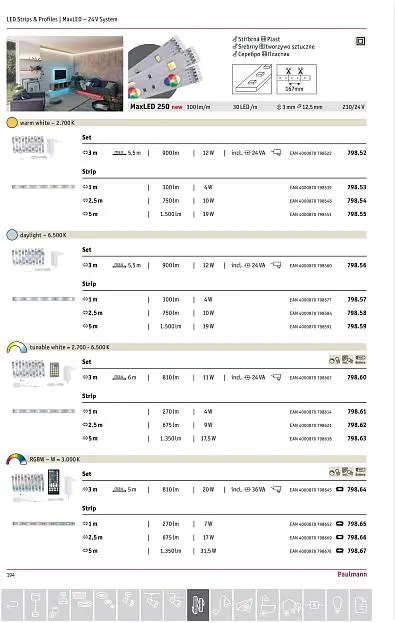Viewport: 395px width, 623px height.
Task: Click the warm white yellow color circle
Action: [x=12, y=122]
